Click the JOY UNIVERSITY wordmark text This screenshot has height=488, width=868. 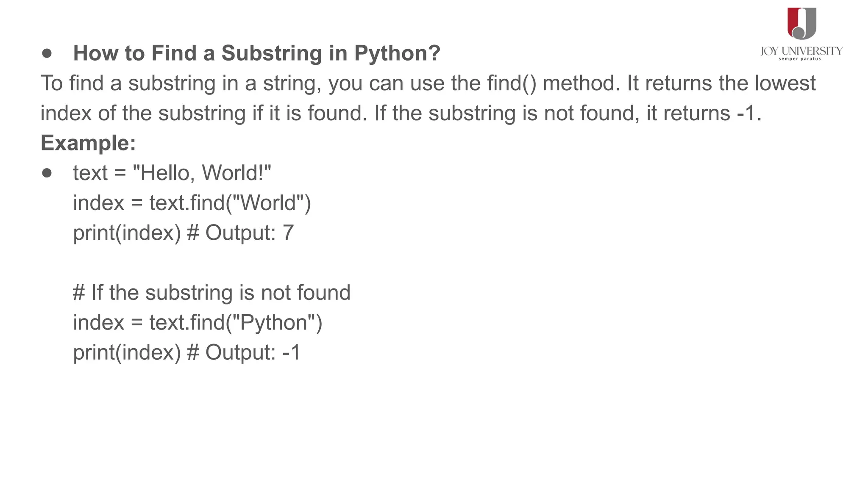point(801,51)
